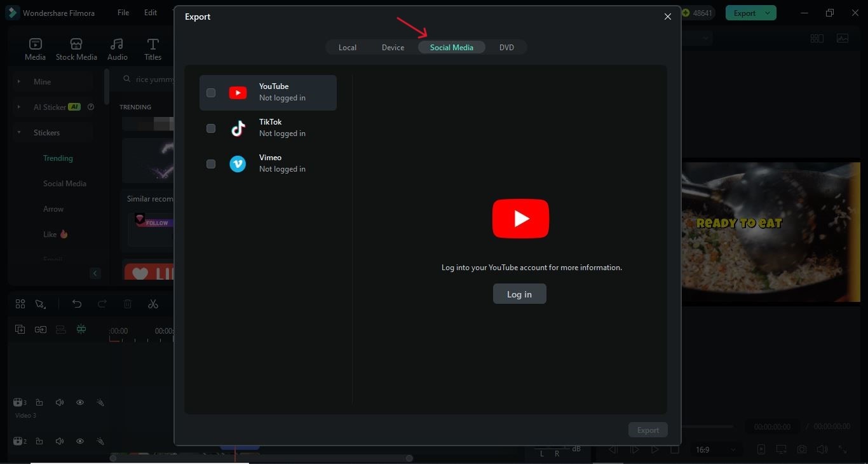Expand the Mine category
This screenshot has height=464, width=868.
pos(18,81)
